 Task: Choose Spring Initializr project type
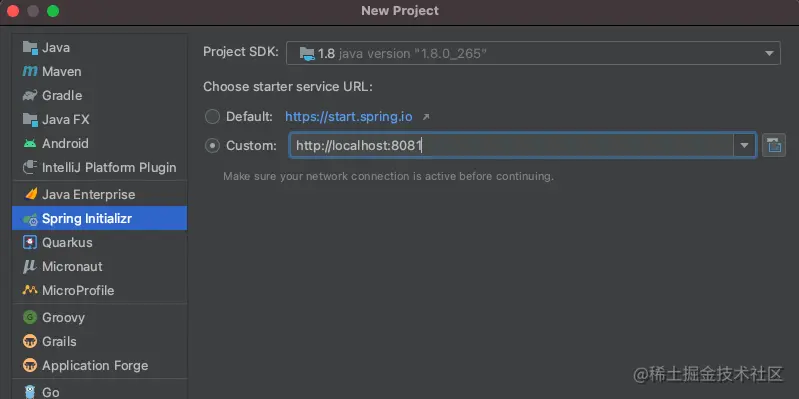click(99, 219)
